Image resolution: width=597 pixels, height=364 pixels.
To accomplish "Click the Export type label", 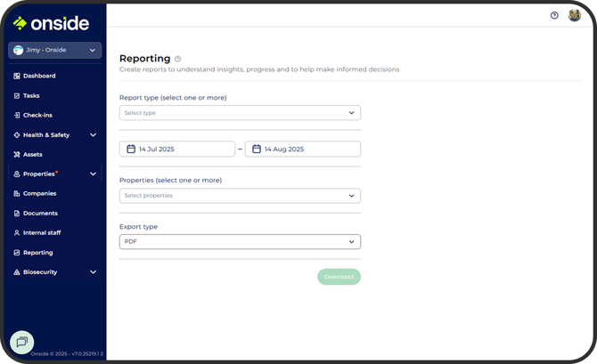I will click(x=138, y=227).
